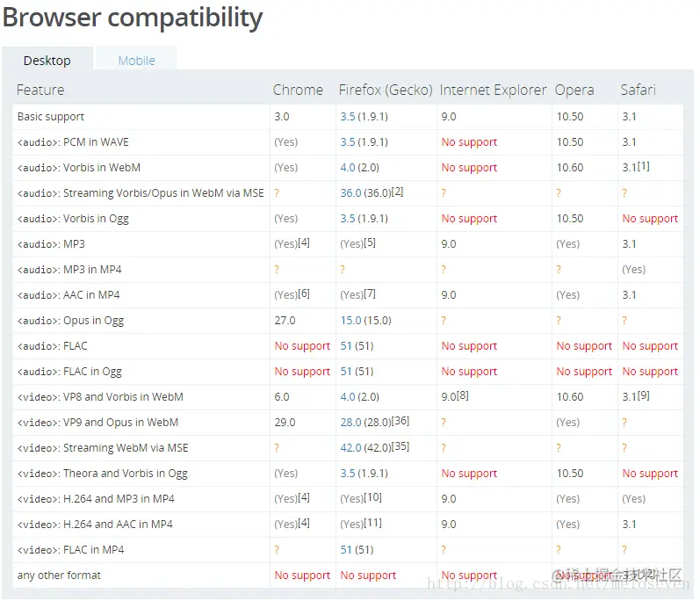
Task: Click Safari 3.1[1] value for Vorbis in WebM
Action: [x=636, y=167]
